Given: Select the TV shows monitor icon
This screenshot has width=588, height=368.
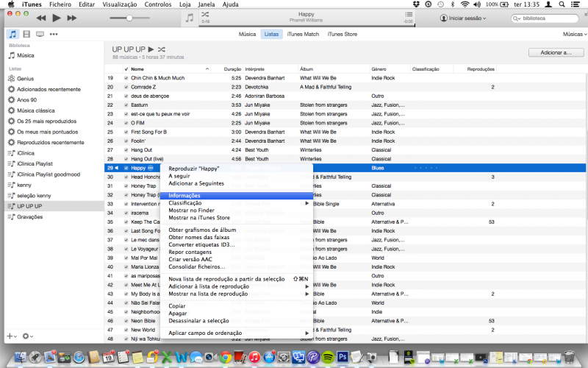Looking at the screenshot, I should click(x=40, y=34).
